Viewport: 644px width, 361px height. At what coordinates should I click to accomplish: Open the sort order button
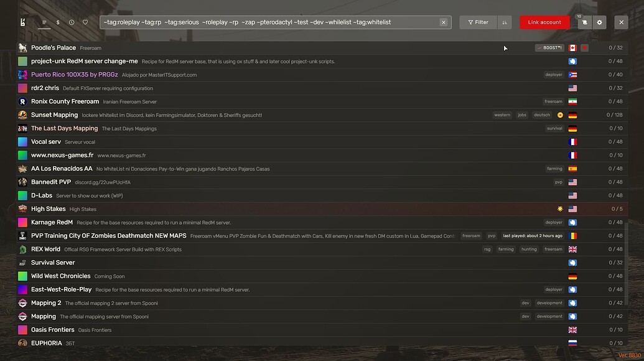505,22
